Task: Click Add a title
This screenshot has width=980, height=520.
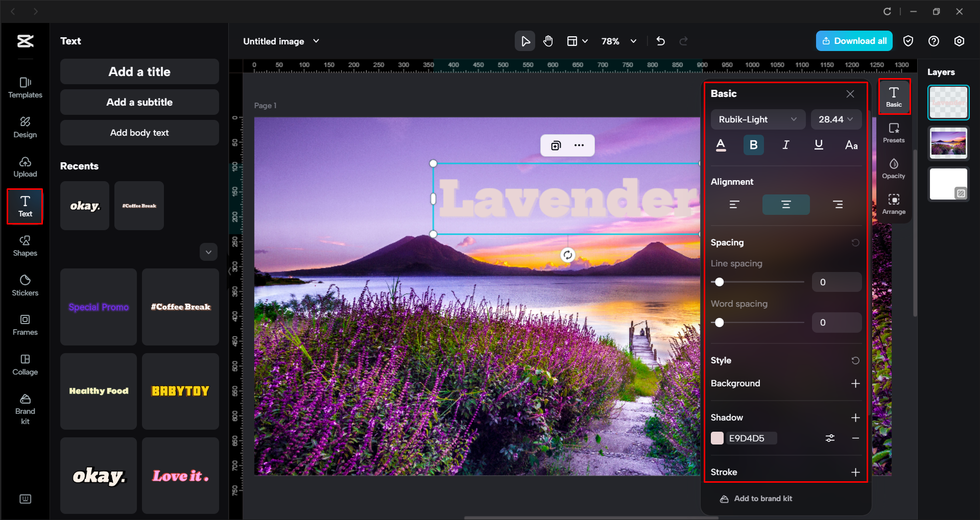Action: [139, 71]
